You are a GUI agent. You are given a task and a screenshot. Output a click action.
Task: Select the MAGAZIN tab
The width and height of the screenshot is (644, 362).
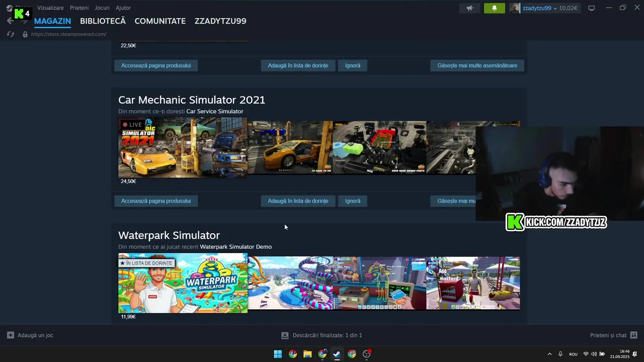click(52, 21)
